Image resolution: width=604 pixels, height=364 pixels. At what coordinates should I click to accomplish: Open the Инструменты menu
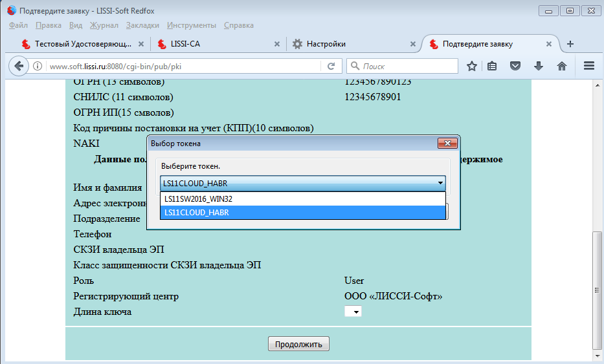(x=192, y=25)
